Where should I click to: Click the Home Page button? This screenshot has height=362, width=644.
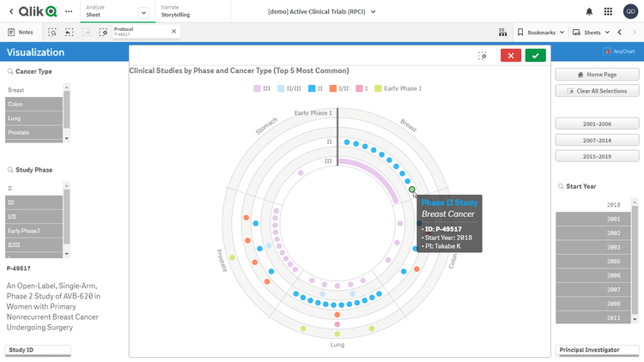click(595, 75)
